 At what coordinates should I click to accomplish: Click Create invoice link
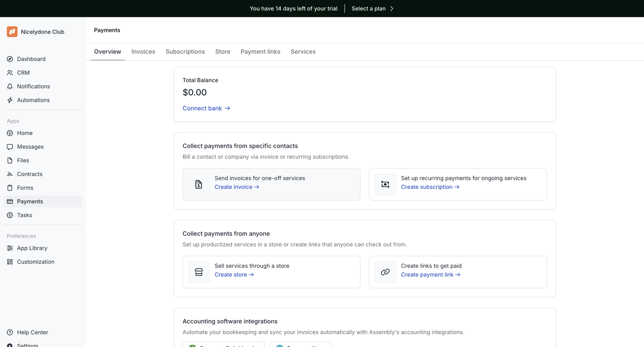[x=237, y=187]
